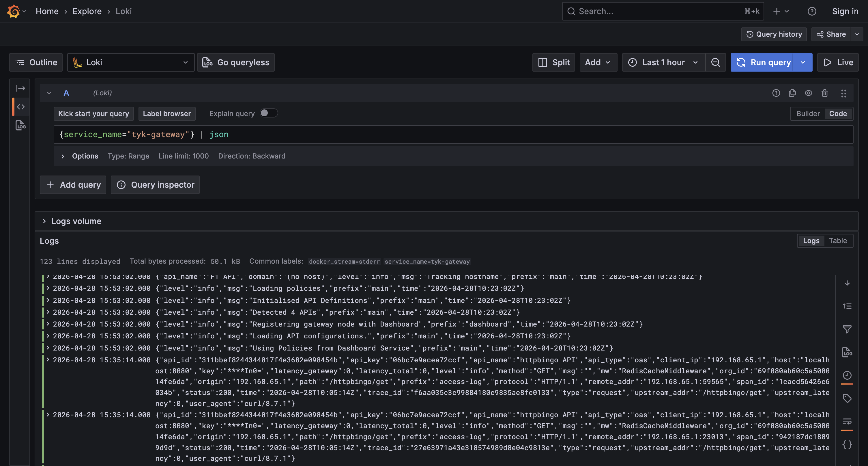868x466 pixels.
Task: Click into the LogQL query editor
Action: pyautogui.click(x=453, y=135)
